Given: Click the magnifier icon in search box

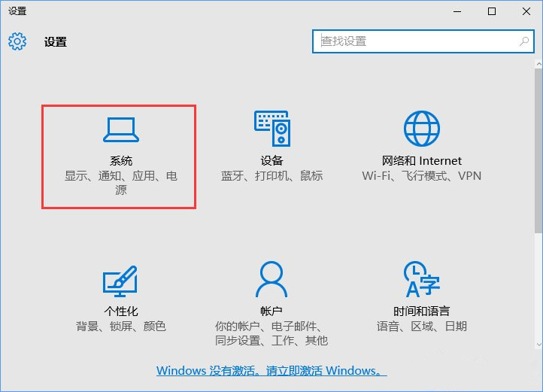Looking at the screenshot, I should (524, 41).
